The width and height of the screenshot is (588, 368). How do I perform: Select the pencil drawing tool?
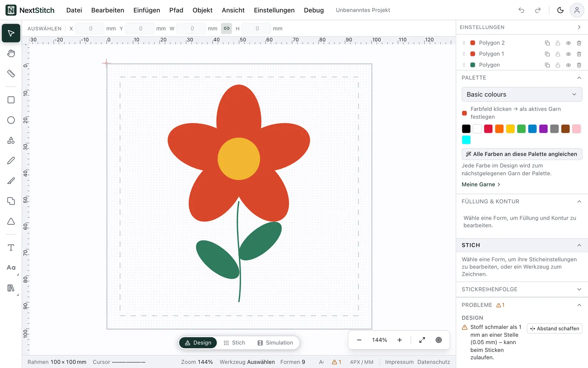pyautogui.click(x=11, y=160)
